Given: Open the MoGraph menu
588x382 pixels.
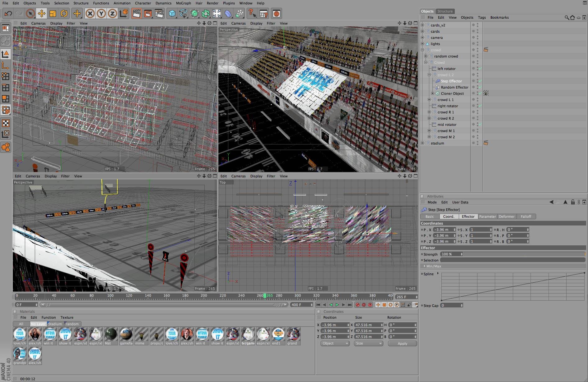Looking at the screenshot, I should pos(183,3).
